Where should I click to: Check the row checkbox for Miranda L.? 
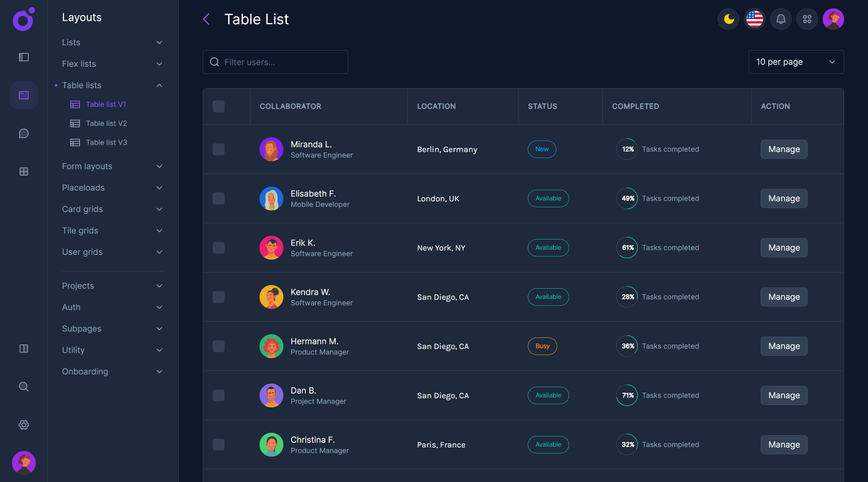click(218, 149)
